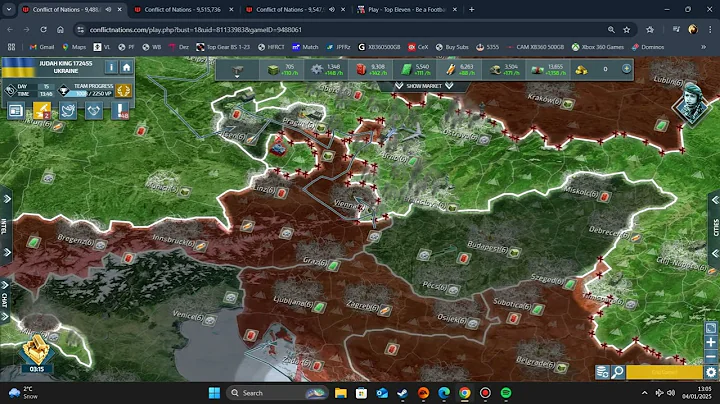Open the magnifier search tool on map
Viewport: 720px width, 404px height.
(x=618, y=372)
